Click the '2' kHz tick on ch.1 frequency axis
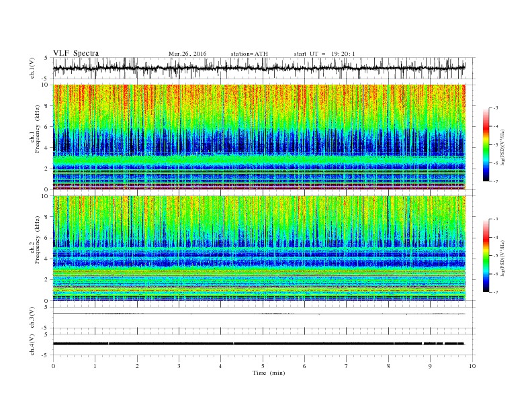 pyautogui.click(x=47, y=169)
